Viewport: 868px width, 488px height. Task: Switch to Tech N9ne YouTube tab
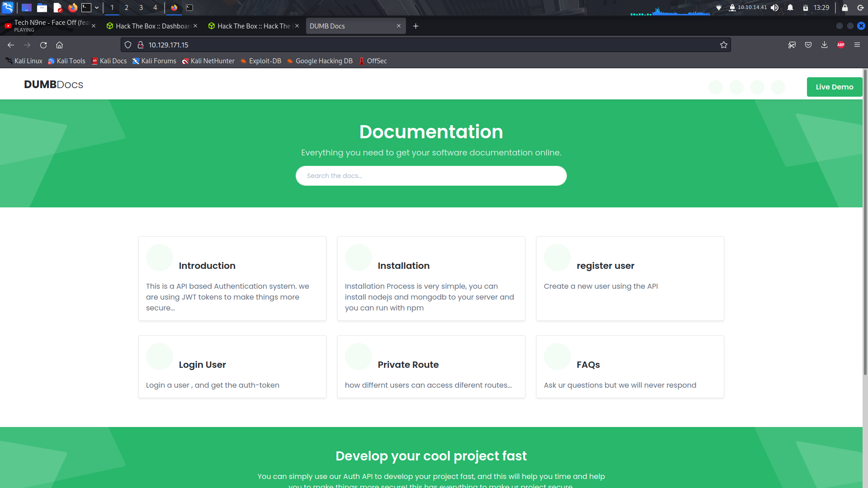47,26
